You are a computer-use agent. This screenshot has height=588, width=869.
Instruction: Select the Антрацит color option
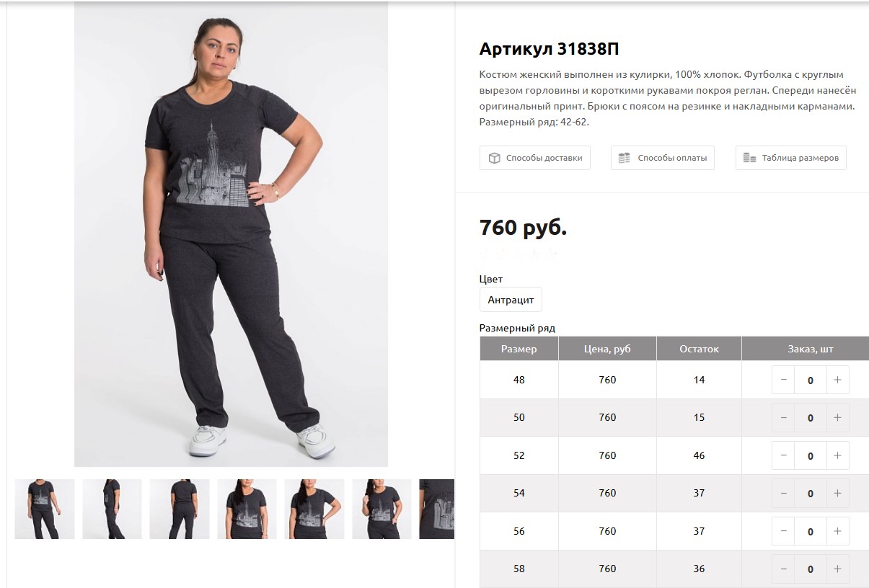pos(511,300)
